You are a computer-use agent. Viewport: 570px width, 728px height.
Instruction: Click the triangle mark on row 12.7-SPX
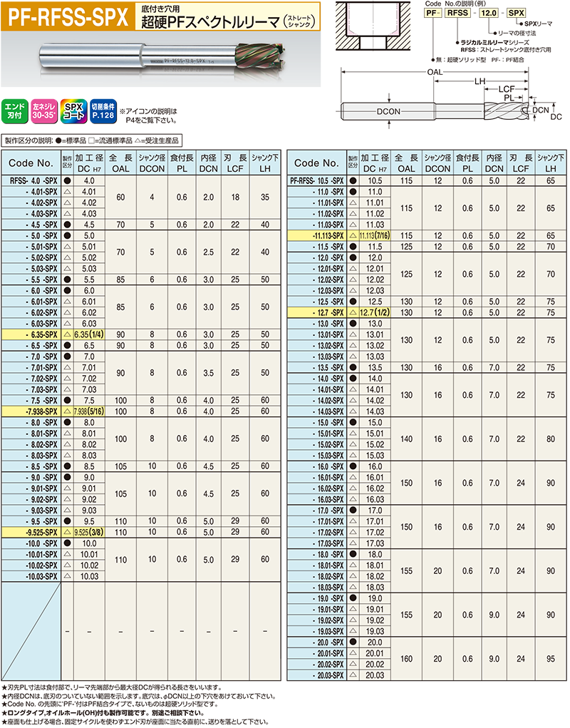click(x=352, y=312)
